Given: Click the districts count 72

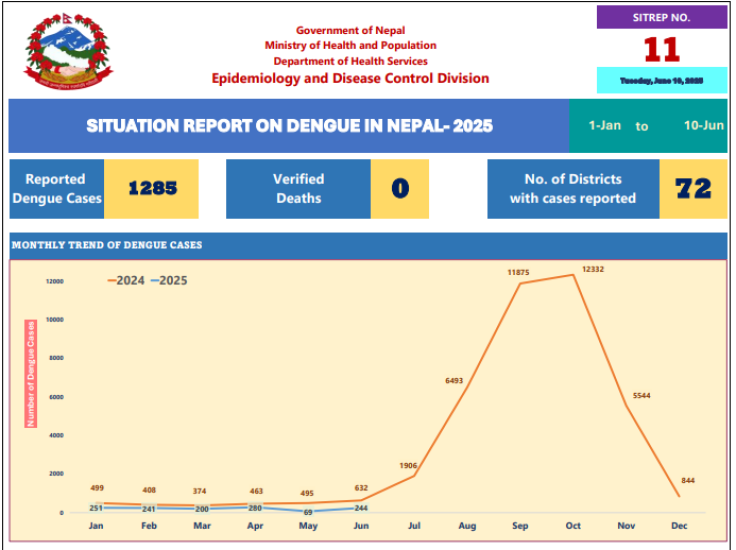Looking at the screenshot, I should click(693, 189).
